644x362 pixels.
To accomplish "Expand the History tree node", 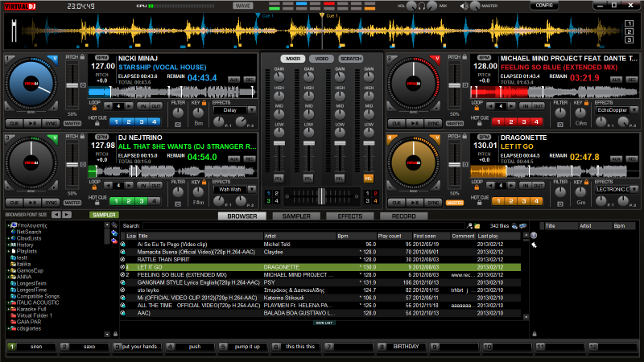I will [8, 245].
